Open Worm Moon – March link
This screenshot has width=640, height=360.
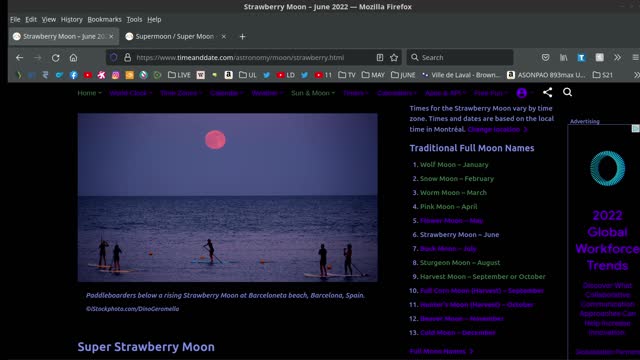pyautogui.click(x=453, y=192)
